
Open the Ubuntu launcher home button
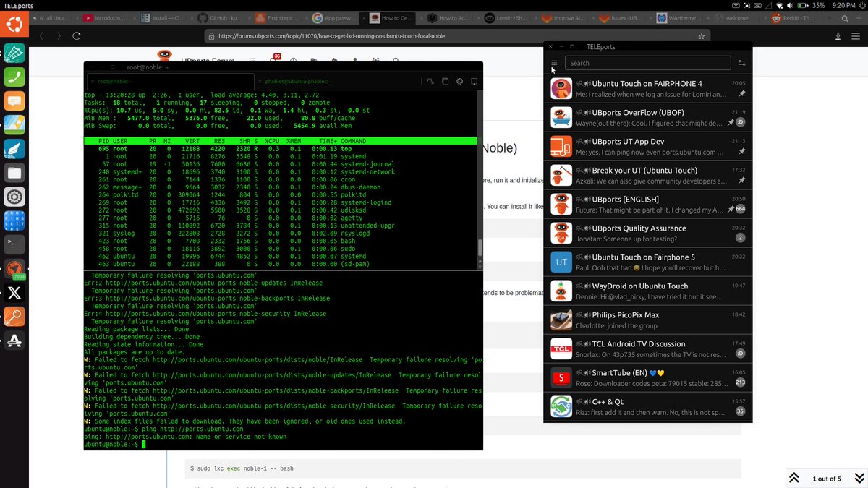tap(14, 24)
